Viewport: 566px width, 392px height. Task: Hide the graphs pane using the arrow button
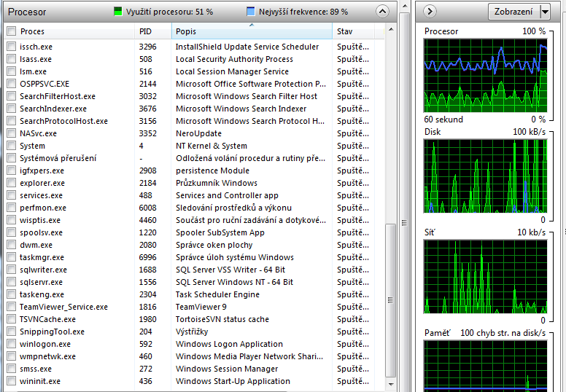[430, 11]
